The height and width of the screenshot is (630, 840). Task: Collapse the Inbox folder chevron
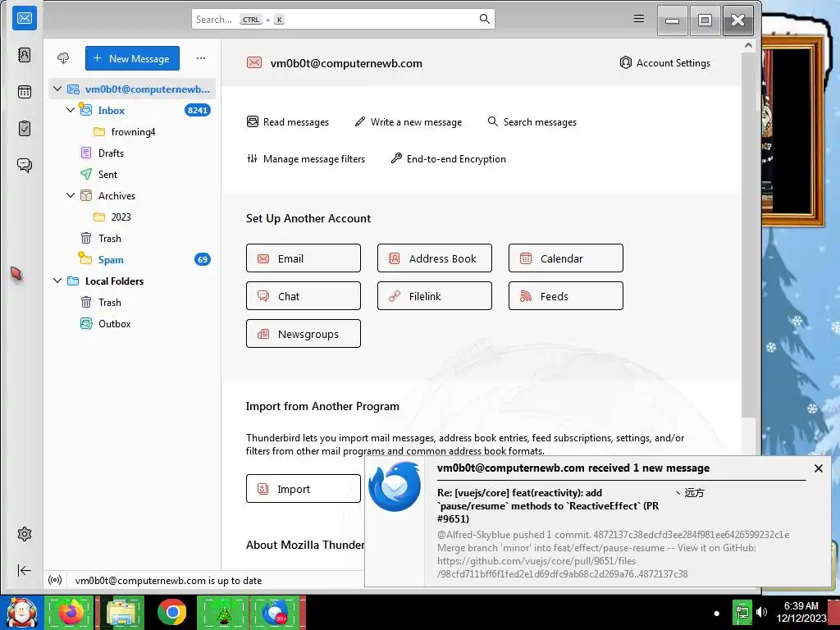[71, 110]
